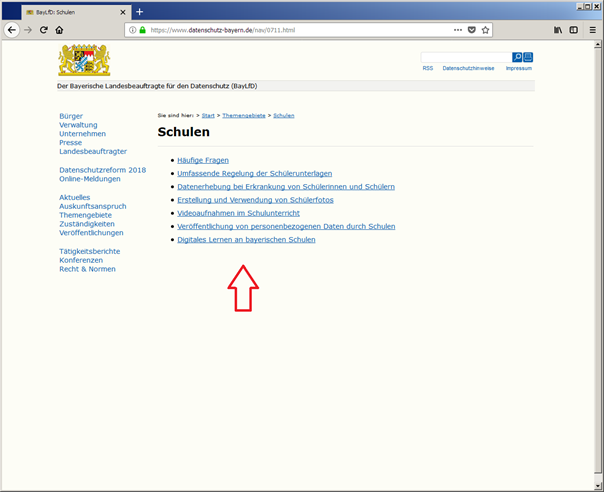
Task: Click the browser forward arrow
Action: (28, 30)
